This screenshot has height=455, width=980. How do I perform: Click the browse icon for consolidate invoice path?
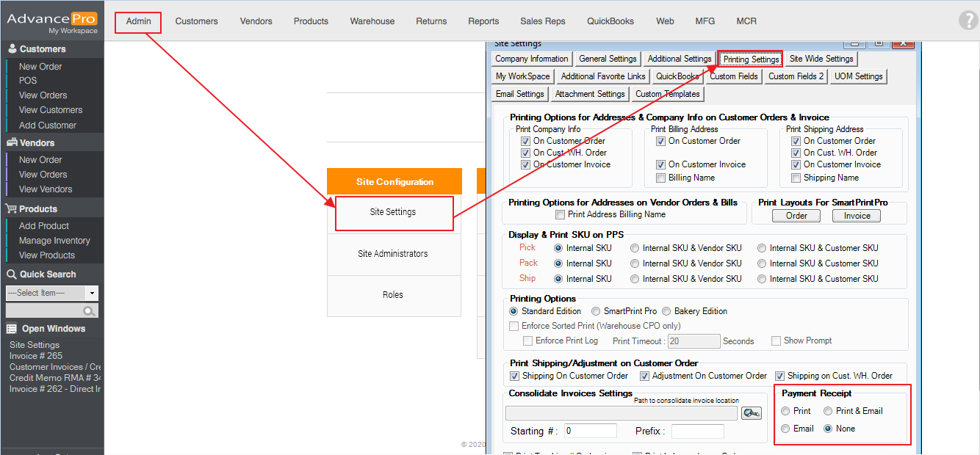pos(751,413)
